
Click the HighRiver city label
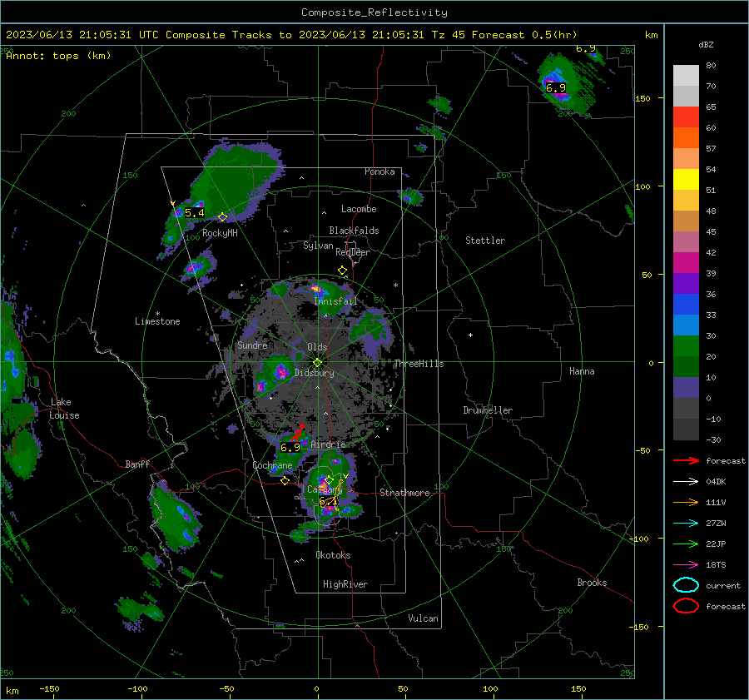(x=345, y=584)
